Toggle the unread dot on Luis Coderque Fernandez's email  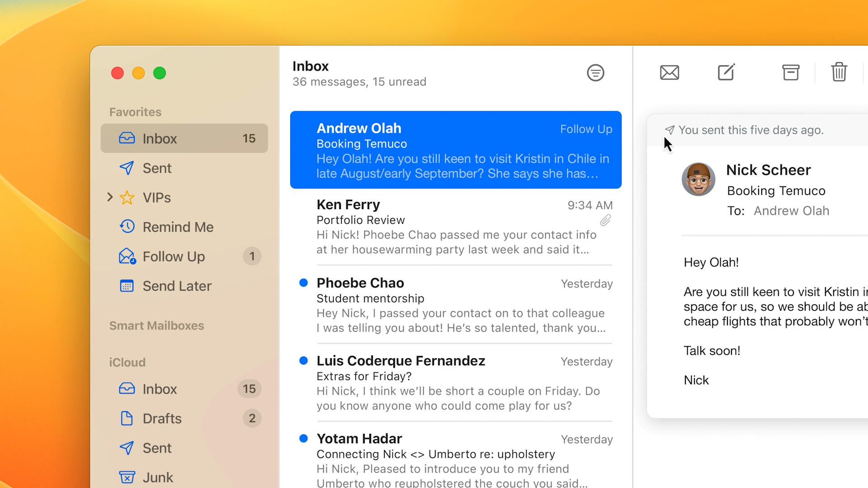coord(304,360)
